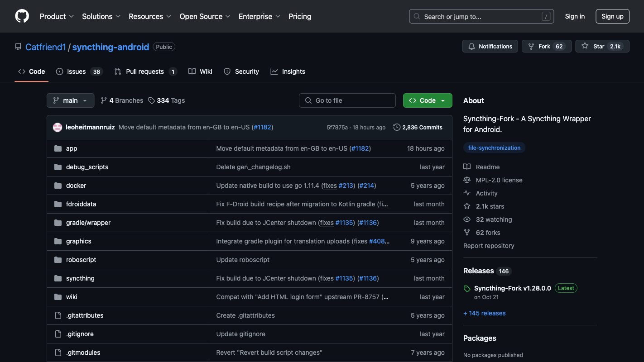
Task: Open the syncthing-android repository name link
Action: coord(111,47)
